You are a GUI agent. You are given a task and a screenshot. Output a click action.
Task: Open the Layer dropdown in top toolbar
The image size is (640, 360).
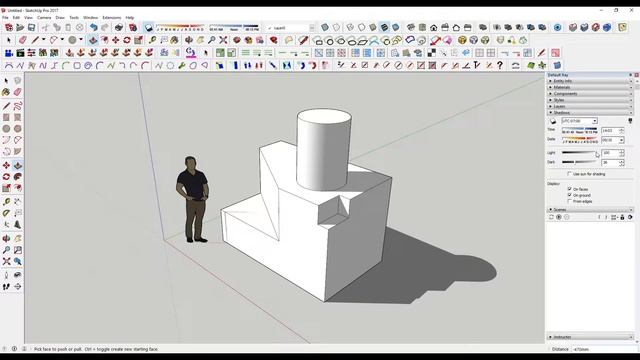pyautogui.click(x=312, y=28)
